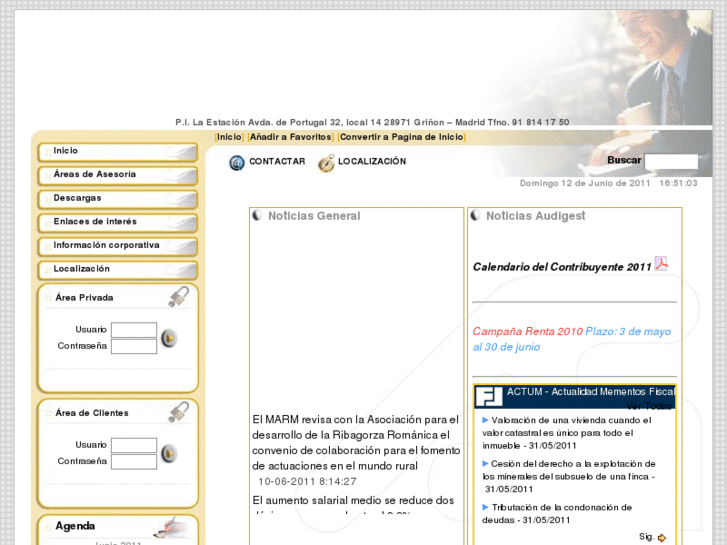
Task: Click the Agenda pen icon
Action: pyautogui.click(x=172, y=527)
